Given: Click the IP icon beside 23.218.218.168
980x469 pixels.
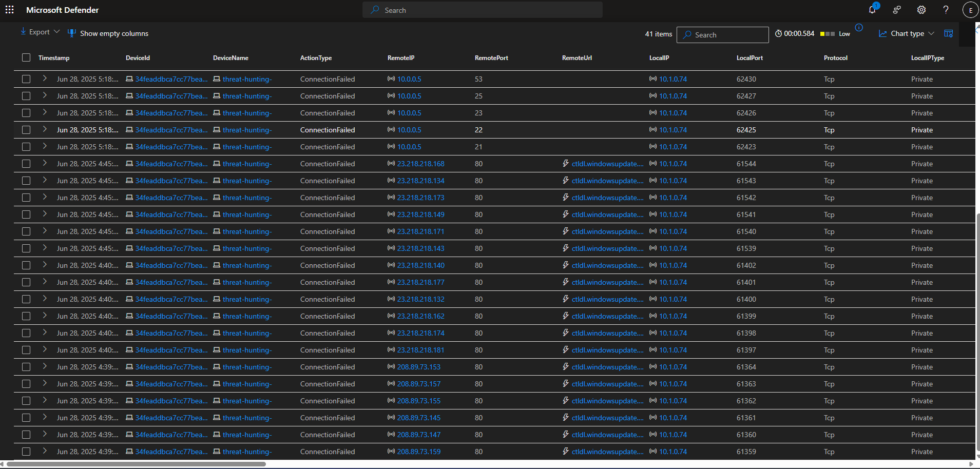Looking at the screenshot, I should [391, 164].
